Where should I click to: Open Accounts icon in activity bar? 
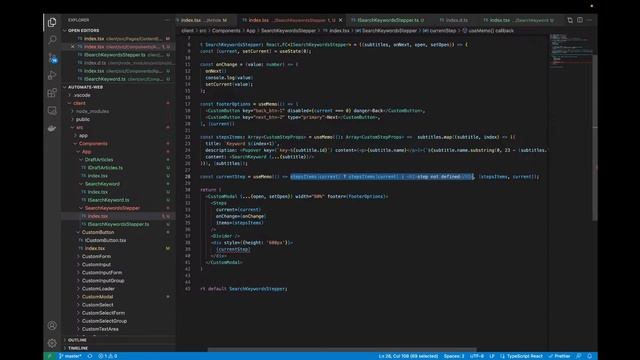click(52, 325)
